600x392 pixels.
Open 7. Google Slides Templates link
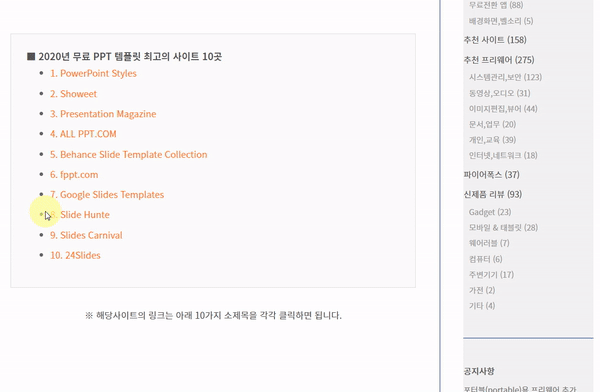pos(107,194)
